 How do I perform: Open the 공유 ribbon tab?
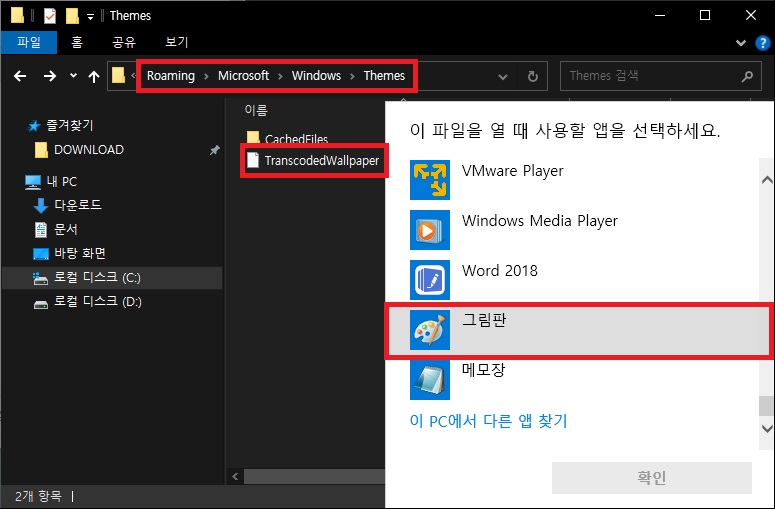124,42
